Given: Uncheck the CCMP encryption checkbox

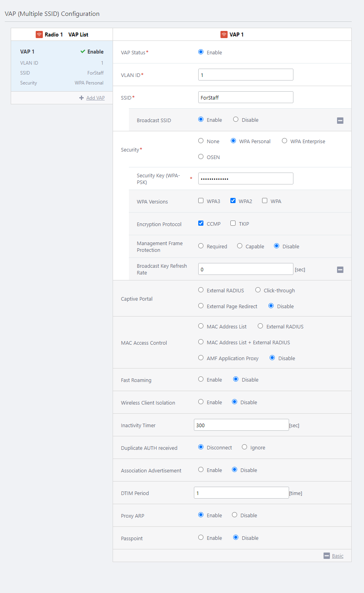Looking at the screenshot, I should point(201,223).
